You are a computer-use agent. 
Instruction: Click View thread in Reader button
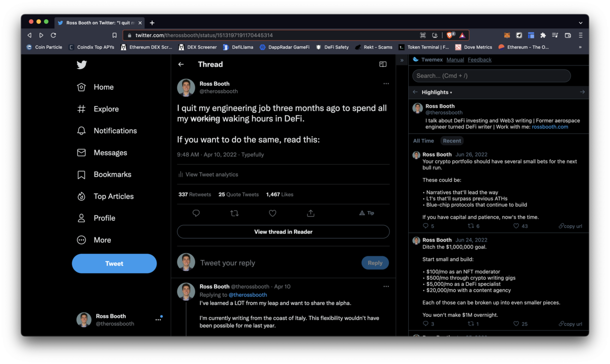(x=283, y=232)
